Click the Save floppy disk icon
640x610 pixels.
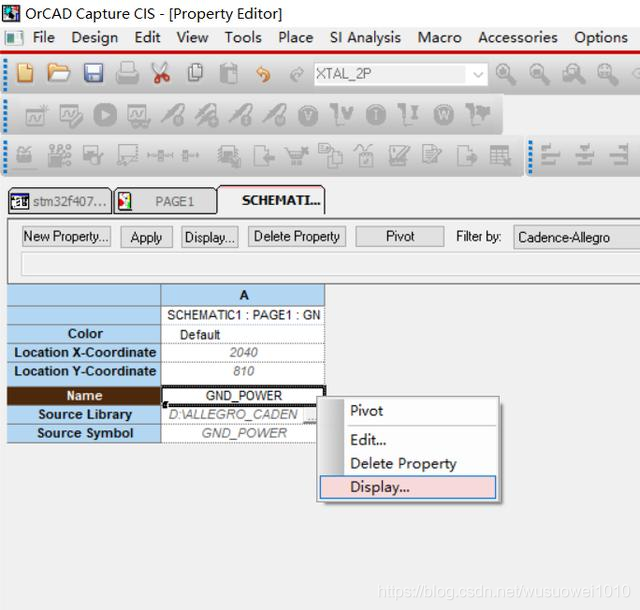pyautogui.click(x=93, y=73)
